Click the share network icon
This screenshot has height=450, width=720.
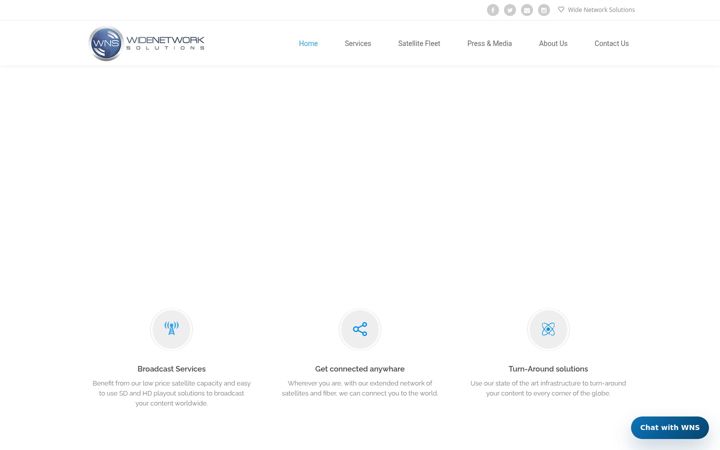tap(360, 329)
